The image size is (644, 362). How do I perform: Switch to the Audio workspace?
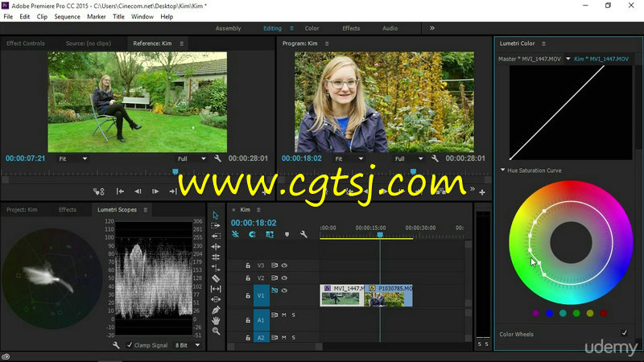[x=390, y=28]
